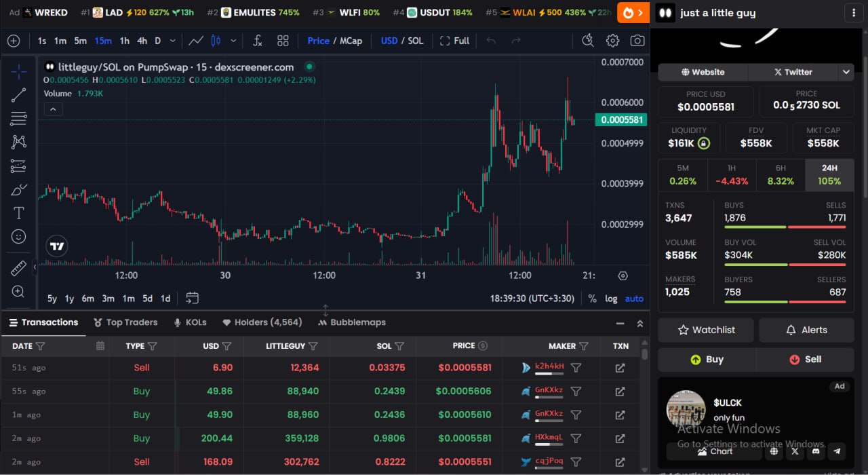Select the brush drawing tool

click(18, 189)
